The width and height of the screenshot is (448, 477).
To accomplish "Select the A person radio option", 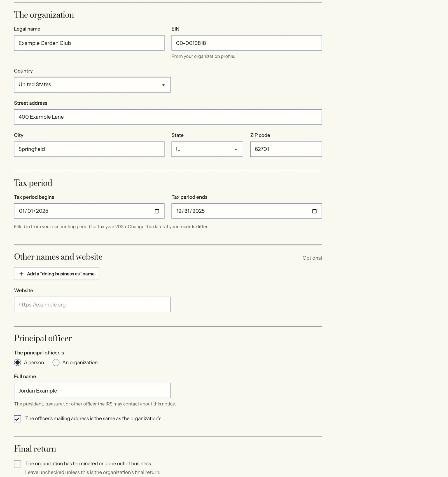I will [x=18, y=363].
